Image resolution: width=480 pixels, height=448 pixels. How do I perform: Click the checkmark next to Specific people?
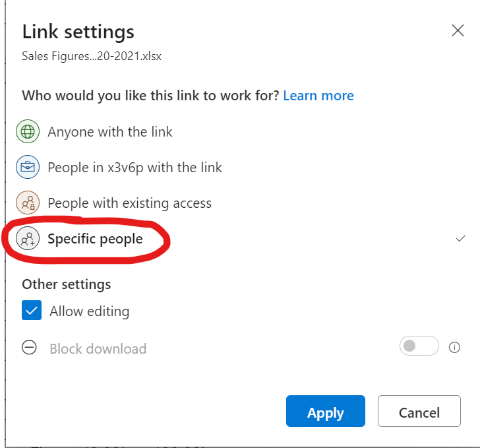coord(461,239)
